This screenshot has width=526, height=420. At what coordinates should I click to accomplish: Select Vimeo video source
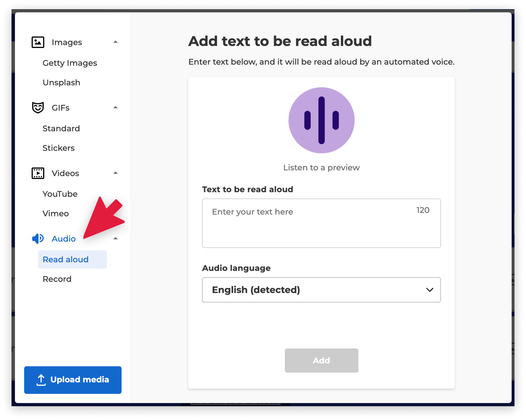pos(56,213)
